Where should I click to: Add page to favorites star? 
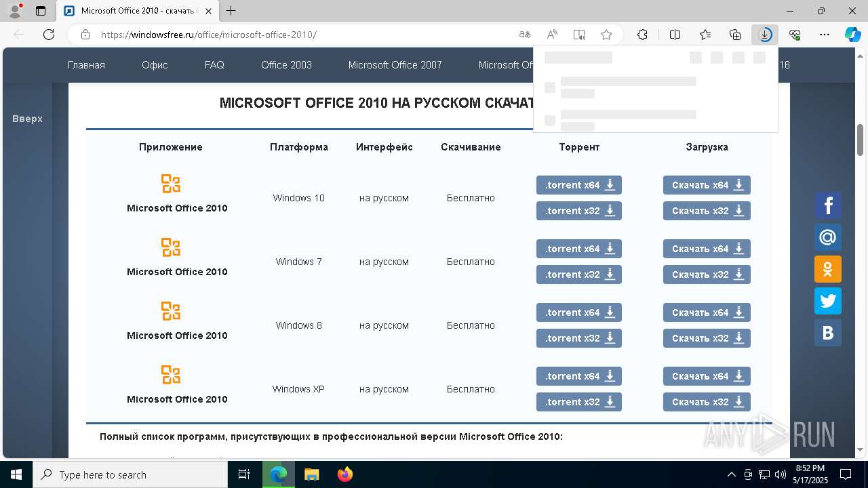pyautogui.click(x=606, y=35)
